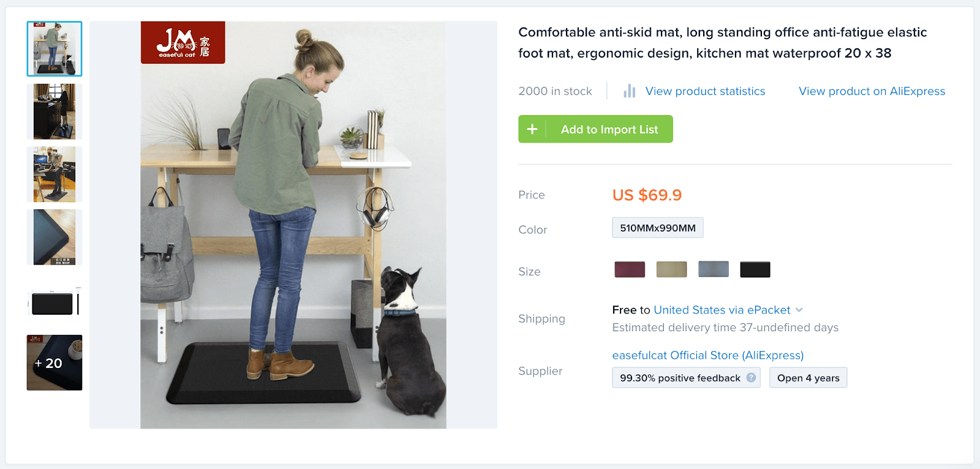Choose the maroon color swatch

coord(630,269)
